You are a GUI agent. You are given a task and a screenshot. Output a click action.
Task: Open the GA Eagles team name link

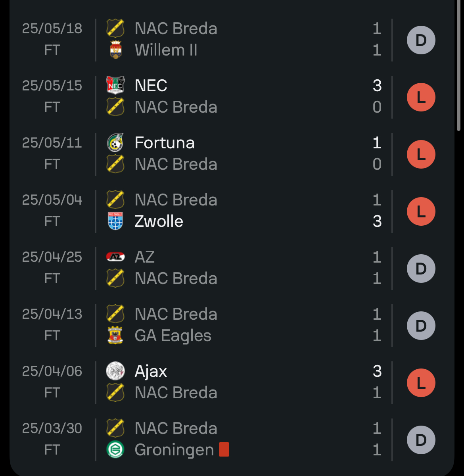pos(173,336)
